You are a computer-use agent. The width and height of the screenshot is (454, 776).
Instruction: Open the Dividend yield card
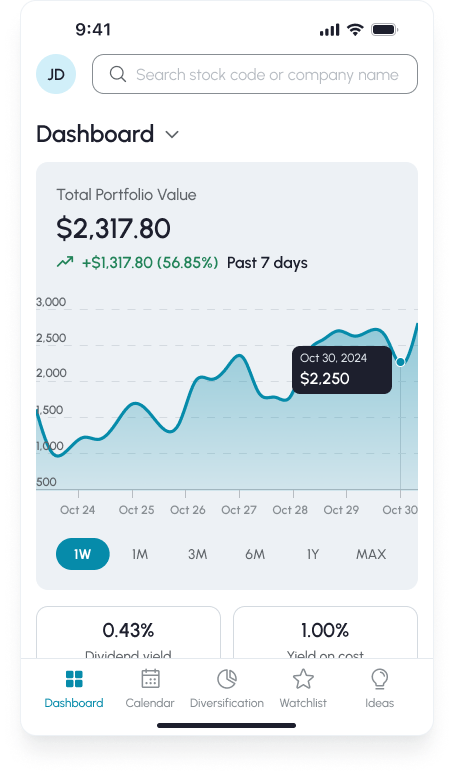128,633
